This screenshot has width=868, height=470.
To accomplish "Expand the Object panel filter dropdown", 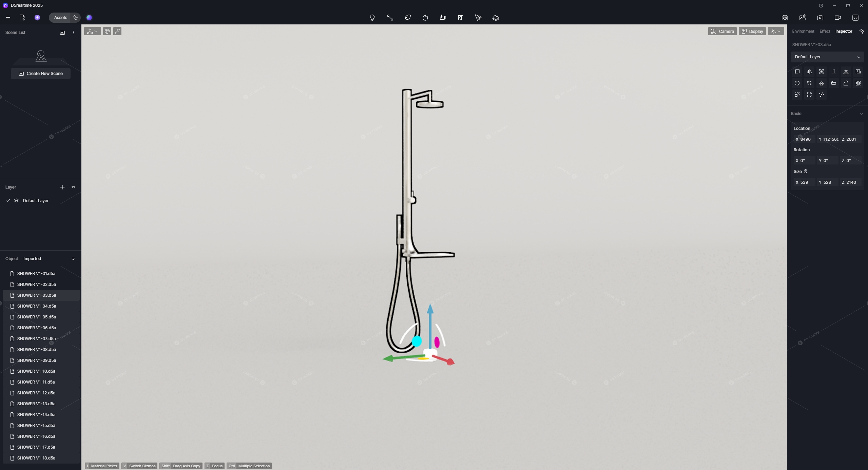I will (73, 259).
